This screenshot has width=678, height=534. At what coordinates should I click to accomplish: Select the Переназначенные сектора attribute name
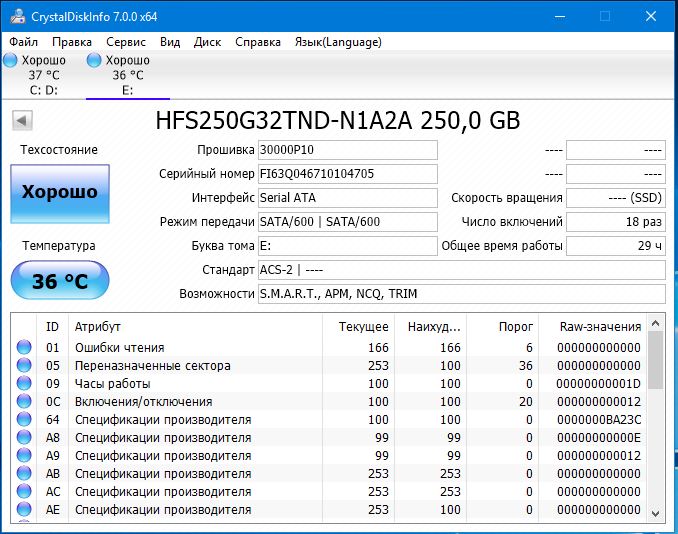[x=153, y=366]
